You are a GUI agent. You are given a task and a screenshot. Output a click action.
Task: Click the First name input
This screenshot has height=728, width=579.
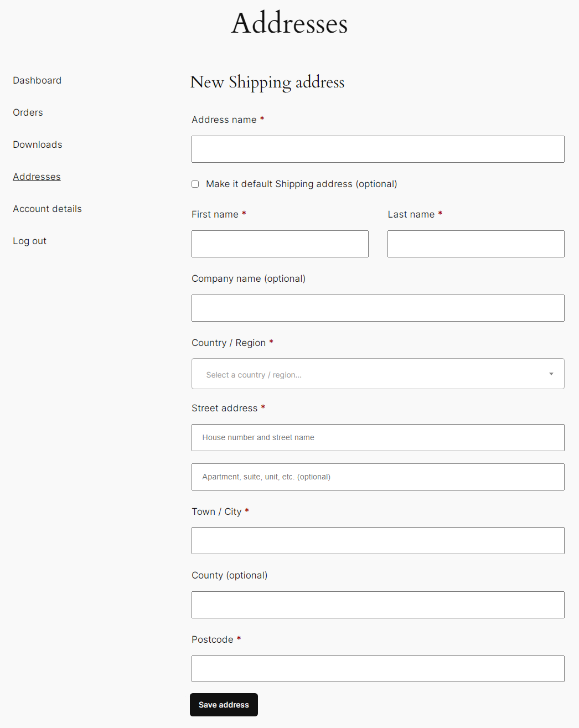(280, 244)
